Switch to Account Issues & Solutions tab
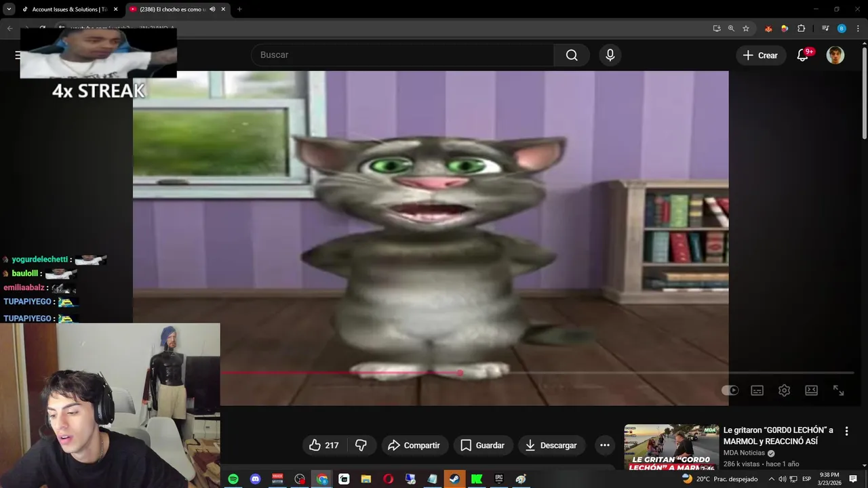 click(70, 9)
